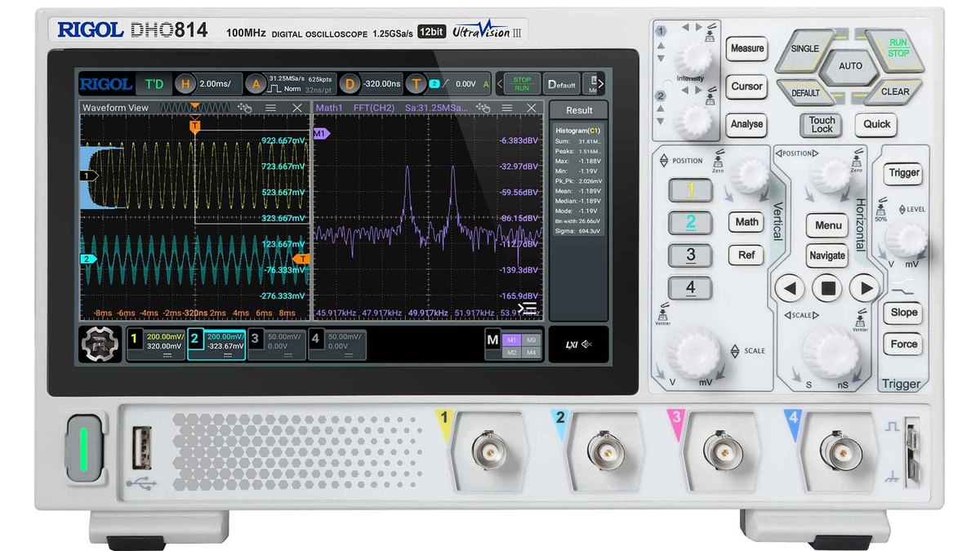Screen dimensions: 980x551
Task: Toggle M3 math channel
Action: [532, 339]
